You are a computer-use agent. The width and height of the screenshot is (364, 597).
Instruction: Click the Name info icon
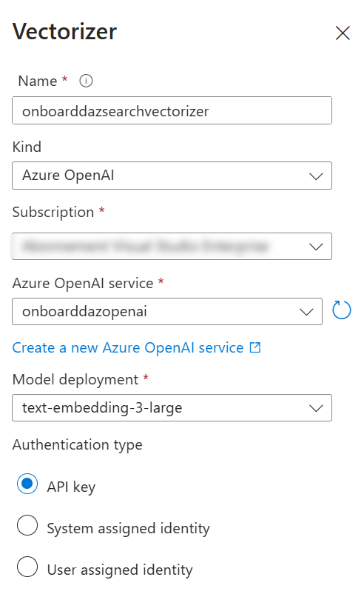86,81
